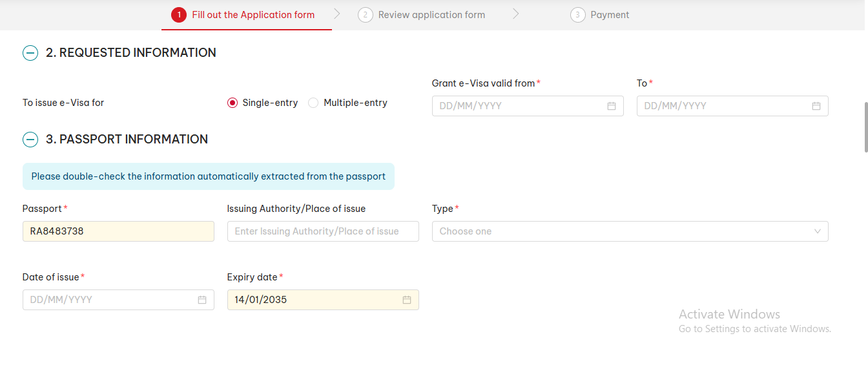The height and width of the screenshot is (367, 868).
Task: Click calendar icon in Date of issue field
Action: [x=201, y=300]
